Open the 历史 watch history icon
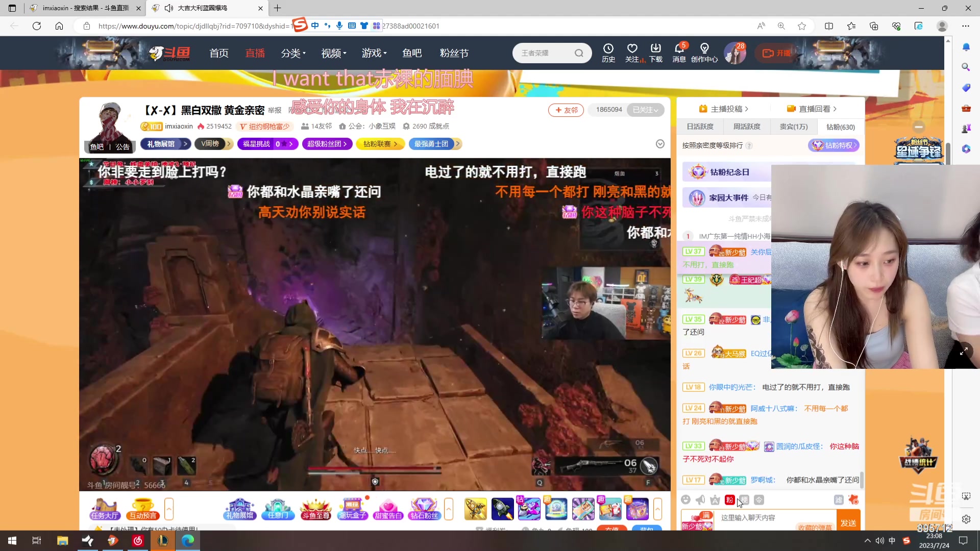 pos(608,53)
